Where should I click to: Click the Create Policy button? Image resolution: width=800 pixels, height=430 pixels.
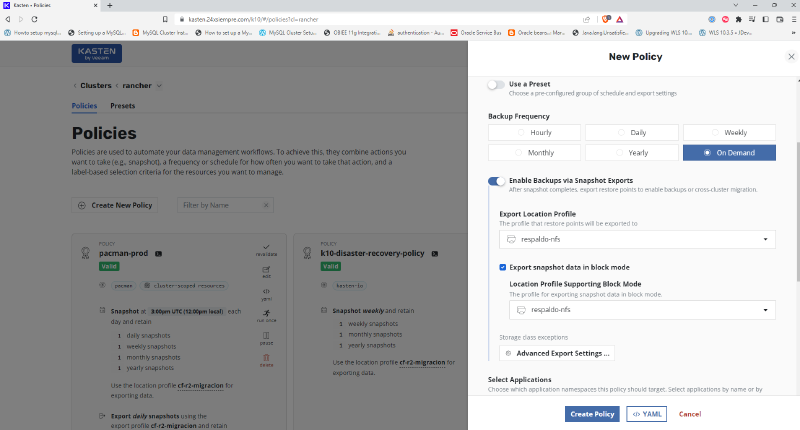592,414
